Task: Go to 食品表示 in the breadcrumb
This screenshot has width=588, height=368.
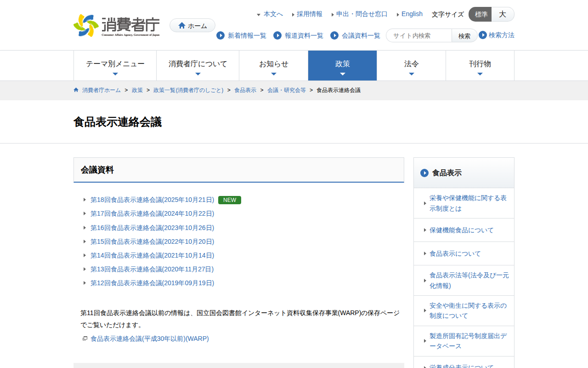Action: [245, 90]
